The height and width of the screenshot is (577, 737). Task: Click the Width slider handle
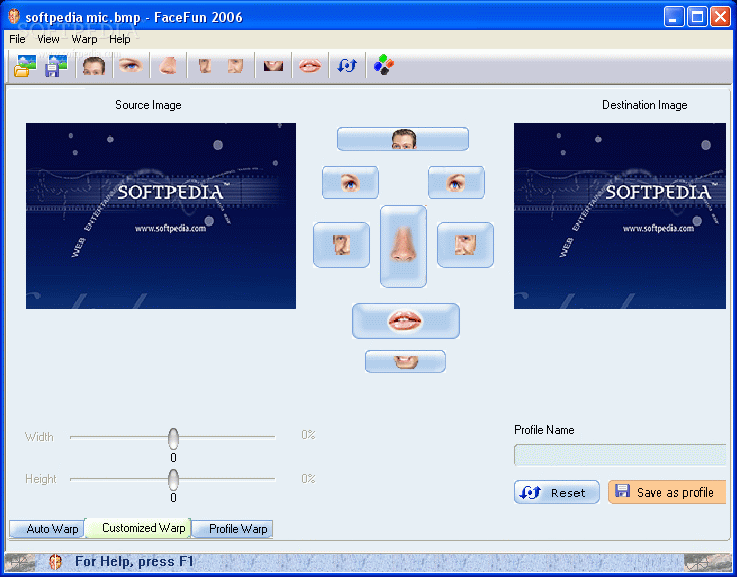(x=173, y=438)
